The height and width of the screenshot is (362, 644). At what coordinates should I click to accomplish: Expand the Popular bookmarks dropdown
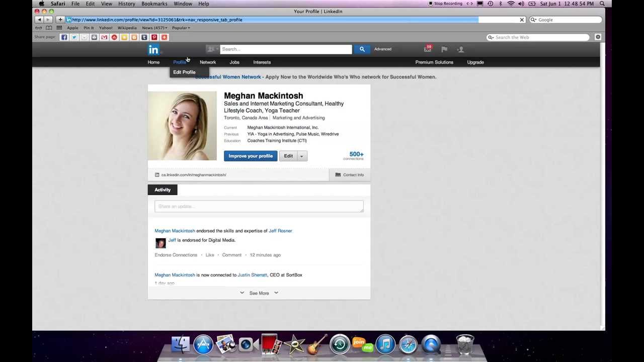[x=181, y=28]
